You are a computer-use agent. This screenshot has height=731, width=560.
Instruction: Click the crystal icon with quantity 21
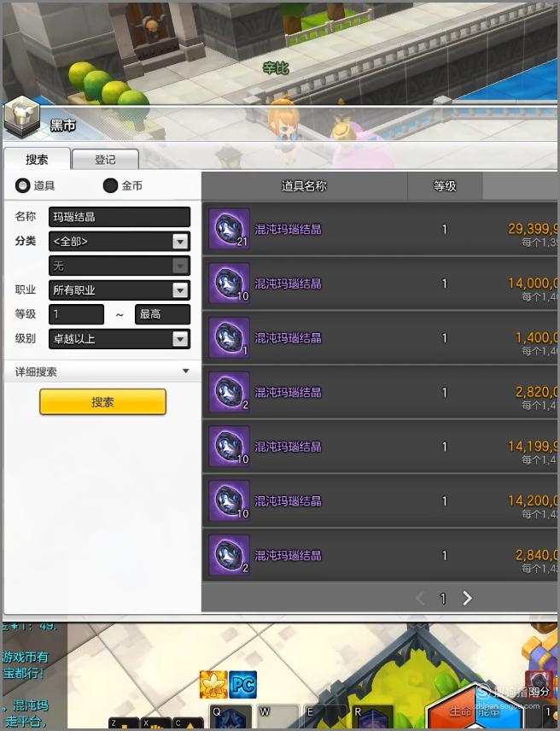coord(229,229)
